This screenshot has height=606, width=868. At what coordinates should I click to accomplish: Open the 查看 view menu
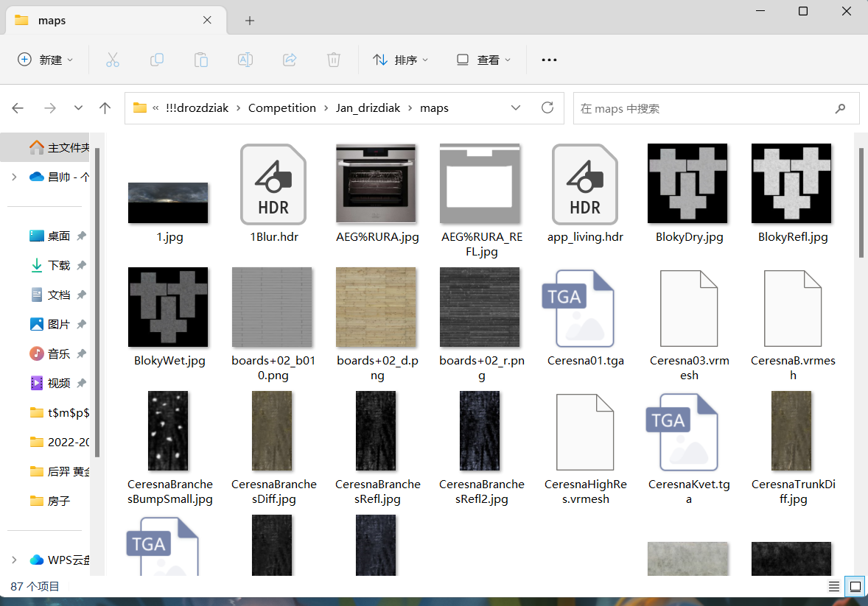point(483,60)
